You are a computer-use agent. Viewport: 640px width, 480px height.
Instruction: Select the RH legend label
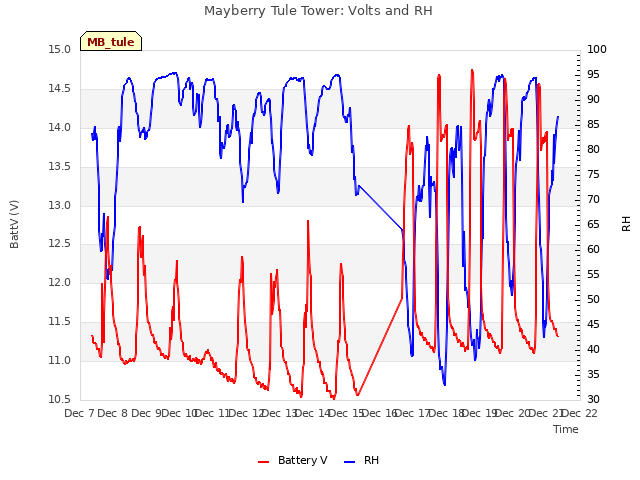(371, 460)
